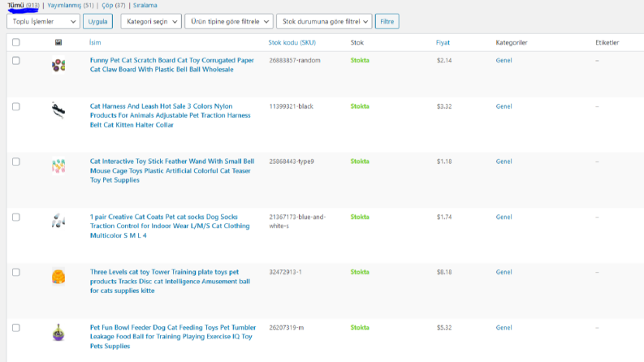
Task: Click the $1.18 price
Action: (444, 162)
